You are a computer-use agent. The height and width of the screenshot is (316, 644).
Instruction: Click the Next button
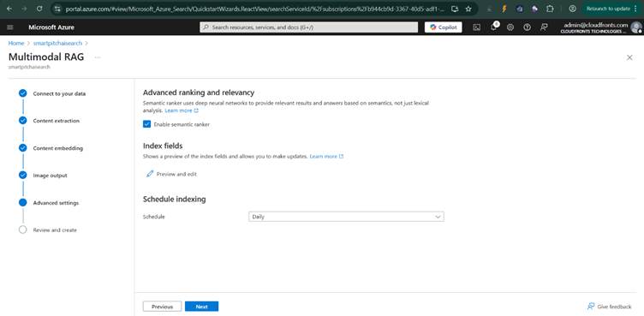(201, 307)
